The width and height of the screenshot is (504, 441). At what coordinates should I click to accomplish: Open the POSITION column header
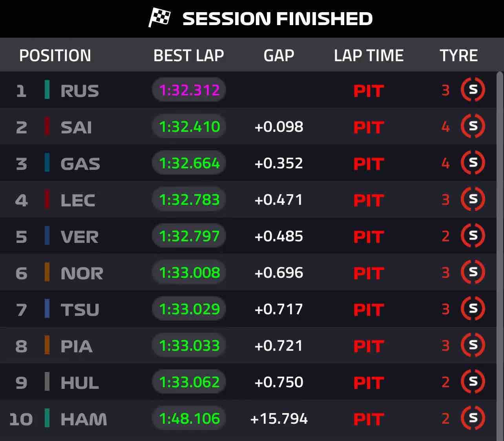tap(55, 55)
